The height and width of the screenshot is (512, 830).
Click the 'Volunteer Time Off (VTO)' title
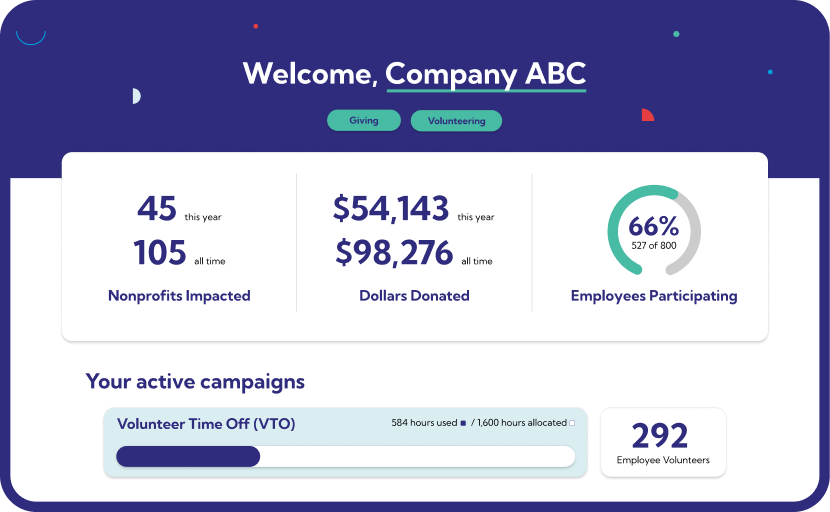click(206, 424)
